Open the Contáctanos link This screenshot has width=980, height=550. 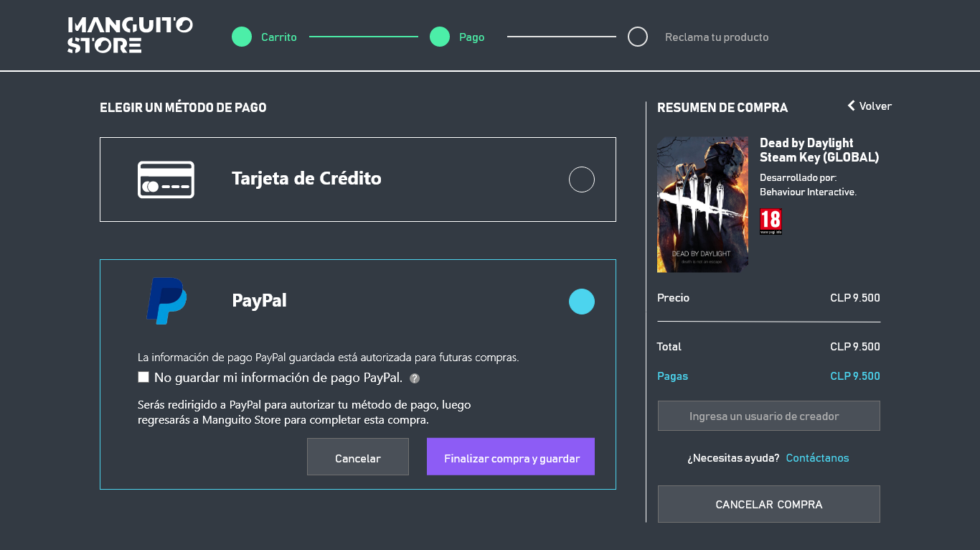817,458
